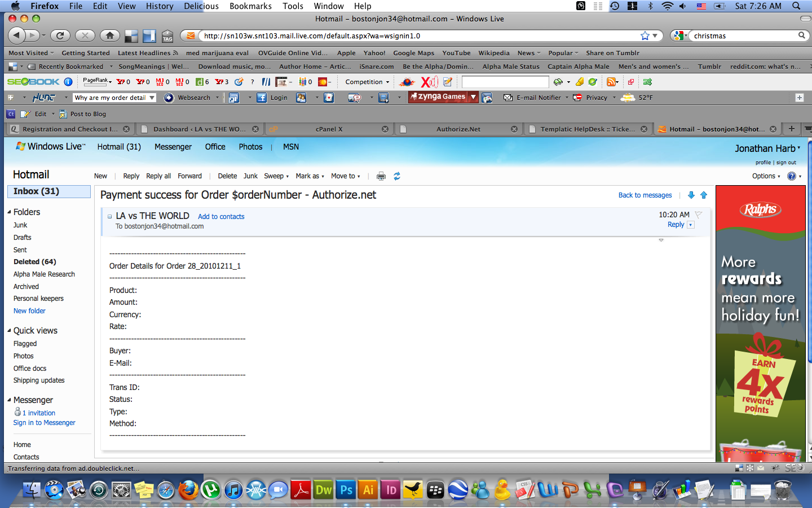Viewport: 812px width, 508px height.
Task: Click the Firefox Home button
Action: [x=110, y=36]
